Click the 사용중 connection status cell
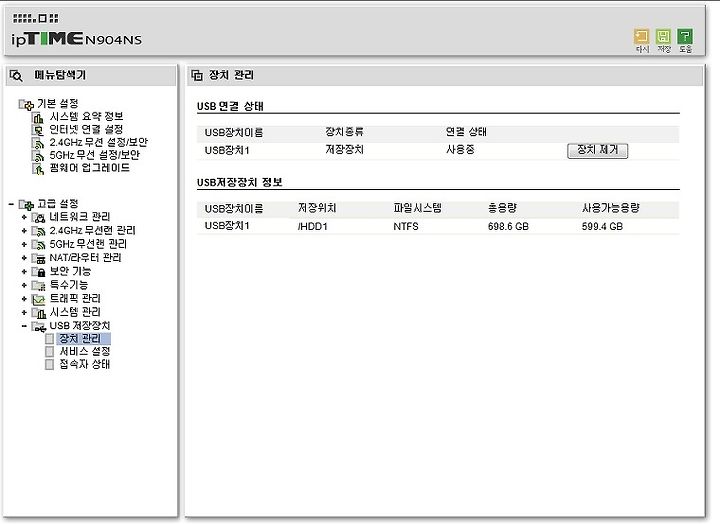The width and height of the screenshot is (720, 524). 460,150
